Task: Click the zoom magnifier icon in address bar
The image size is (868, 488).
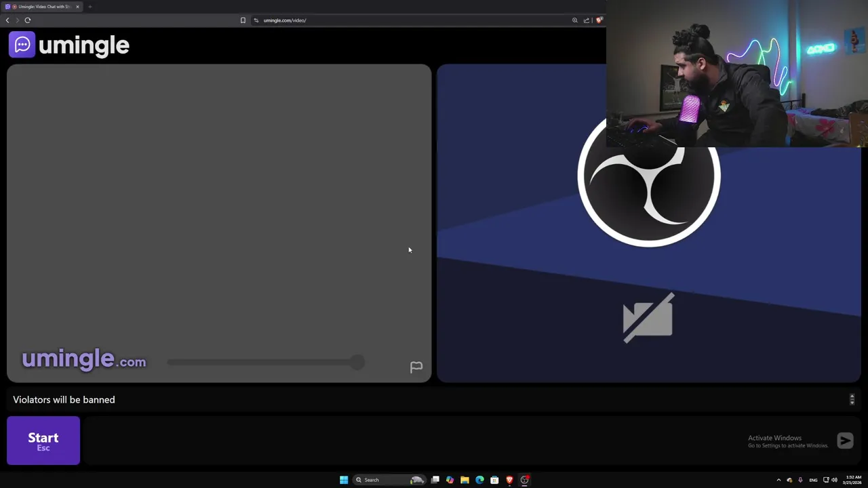Action: pos(575,20)
